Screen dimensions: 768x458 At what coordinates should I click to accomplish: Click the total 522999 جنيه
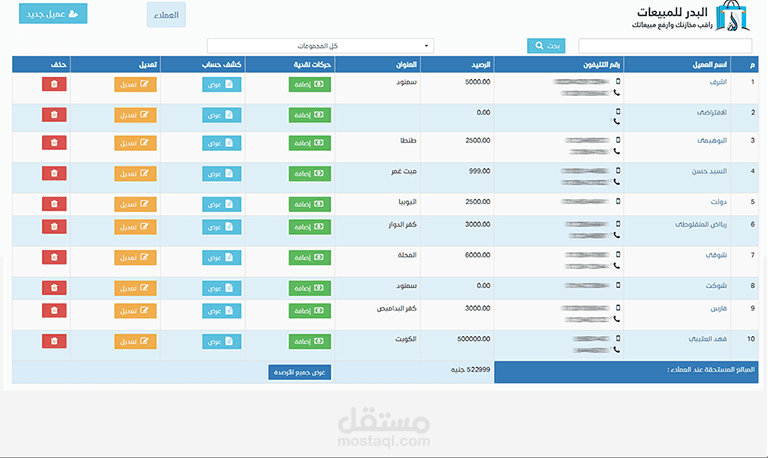(470, 369)
